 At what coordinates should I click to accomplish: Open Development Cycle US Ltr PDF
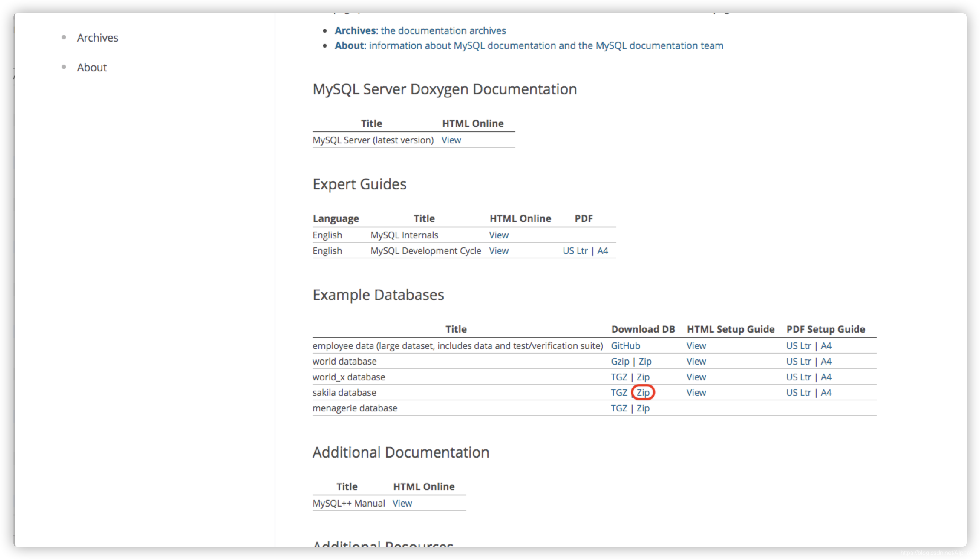click(575, 251)
